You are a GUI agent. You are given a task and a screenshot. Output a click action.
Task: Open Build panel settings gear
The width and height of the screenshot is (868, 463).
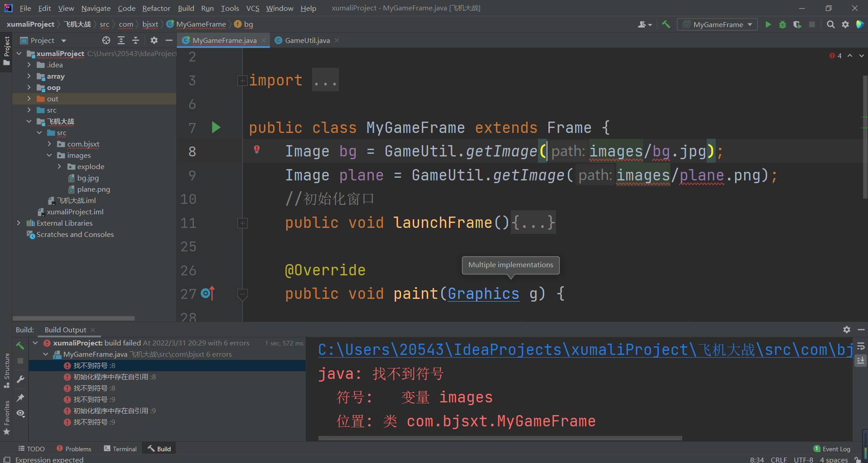coord(847,330)
